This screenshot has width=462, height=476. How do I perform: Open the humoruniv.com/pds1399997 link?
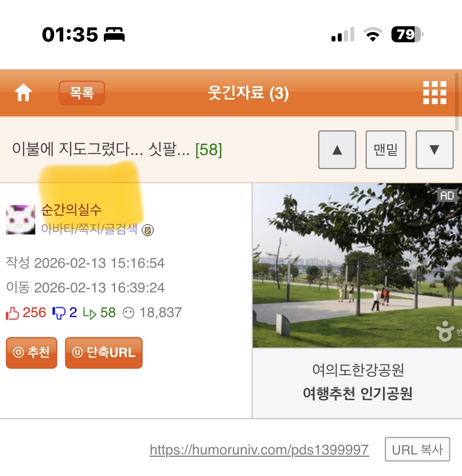tap(259, 450)
